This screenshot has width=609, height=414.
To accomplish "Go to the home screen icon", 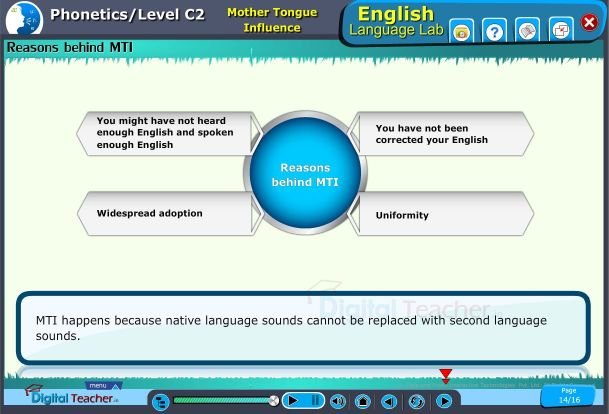I will (363, 401).
